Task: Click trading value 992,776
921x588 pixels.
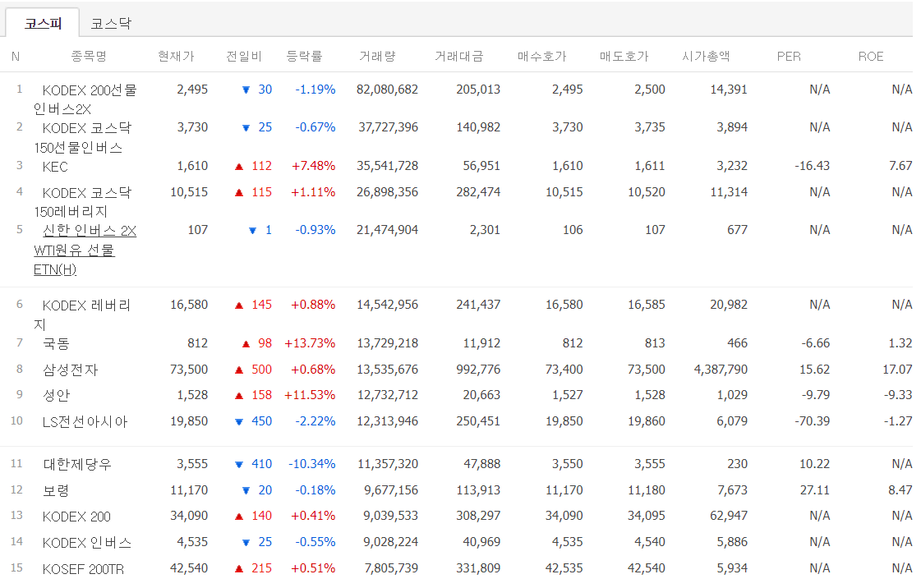Action: click(478, 370)
